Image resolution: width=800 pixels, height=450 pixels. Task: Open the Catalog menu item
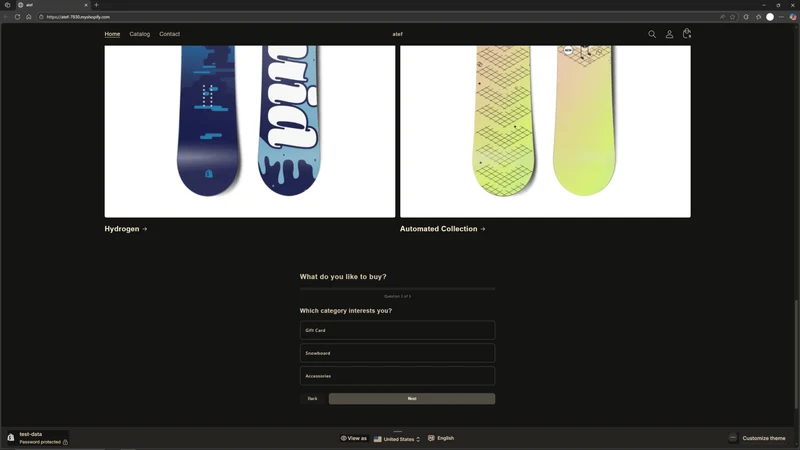pos(139,34)
